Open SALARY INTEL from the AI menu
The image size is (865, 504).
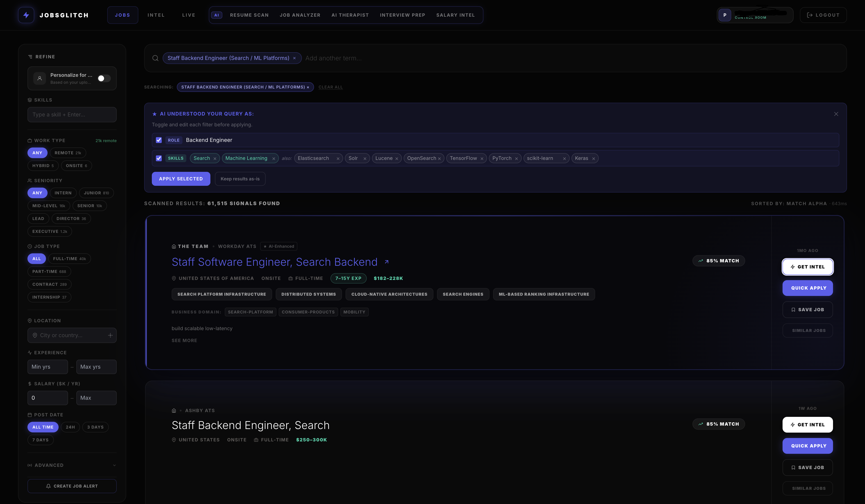tap(455, 15)
